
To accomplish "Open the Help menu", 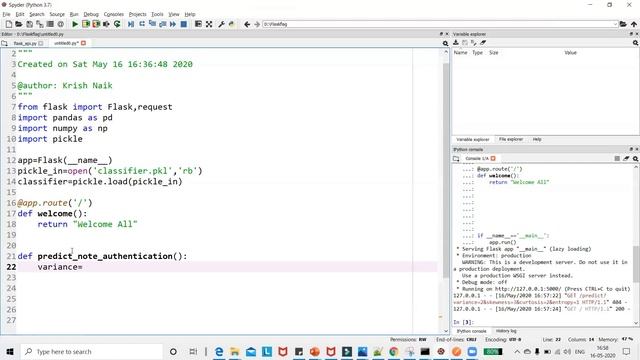I will (190, 14).
